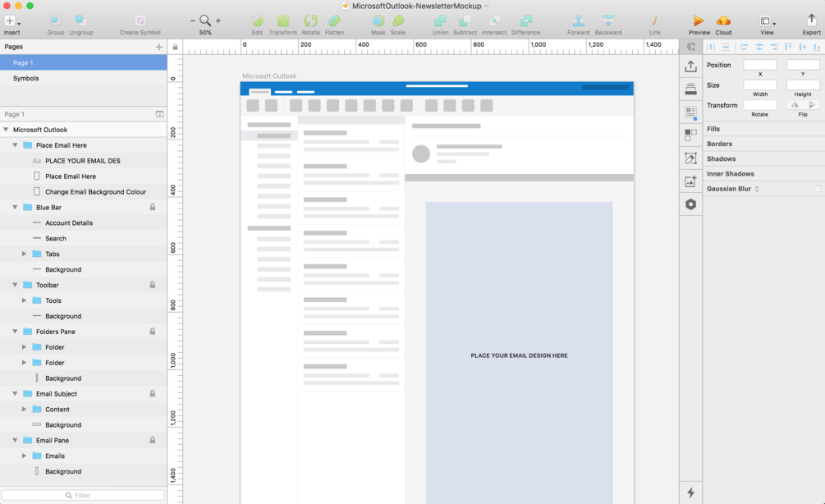Select the Scale tool
The image size is (825, 504).
(x=398, y=21)
